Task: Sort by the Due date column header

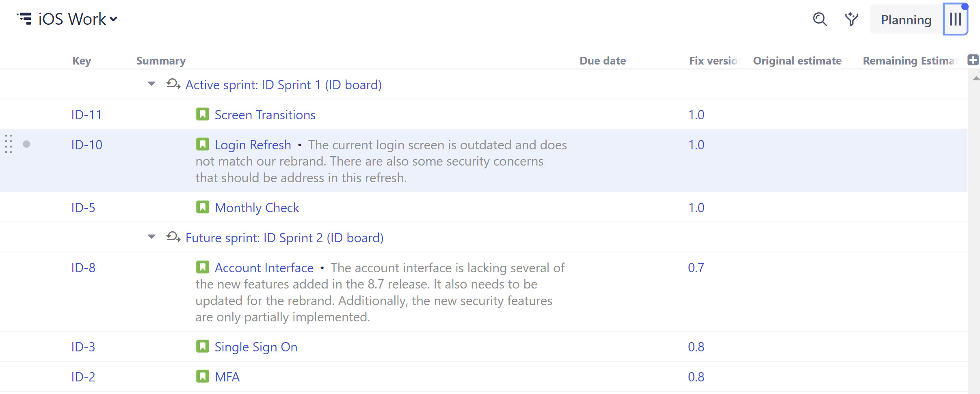Action: point(602,61)
